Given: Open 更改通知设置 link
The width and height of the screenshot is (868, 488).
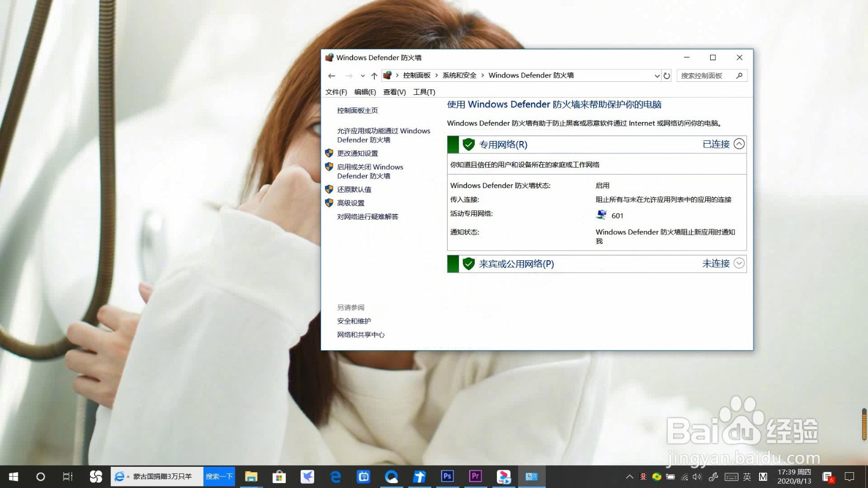Looking at the screenshot, I should (358, 153).
